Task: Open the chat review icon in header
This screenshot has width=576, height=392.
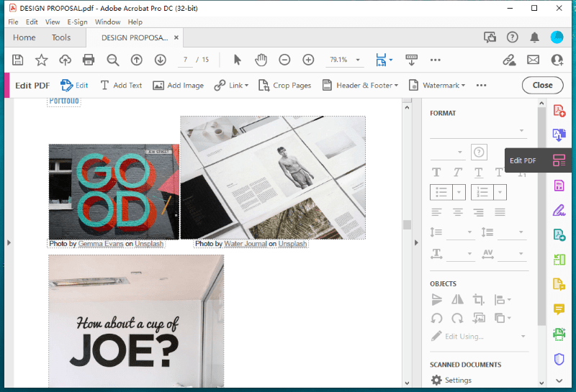Action: [x=490, y=37]
